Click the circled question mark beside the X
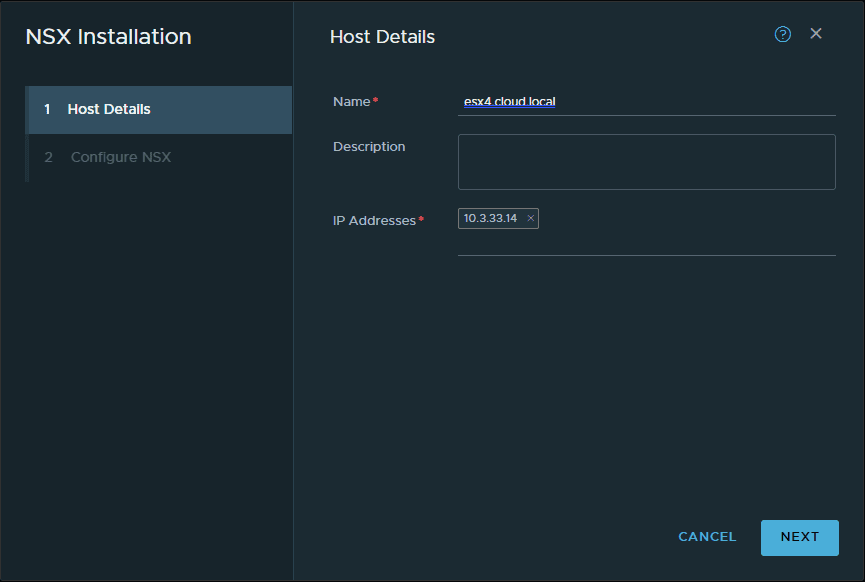The width and height of the screenshot is (865, 582). click(x=782, y=33)
